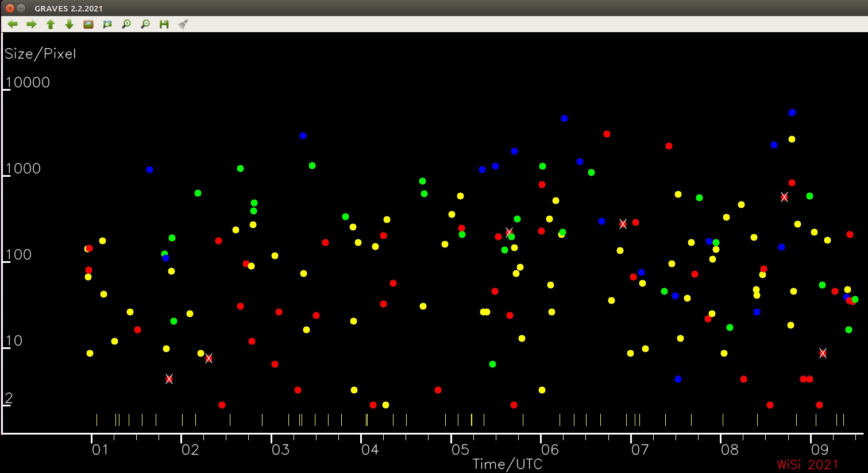The height and width of the screenshot is (473, 868).
Task: Click the '04' hour label on the time axis
Action: click(370, 449)
